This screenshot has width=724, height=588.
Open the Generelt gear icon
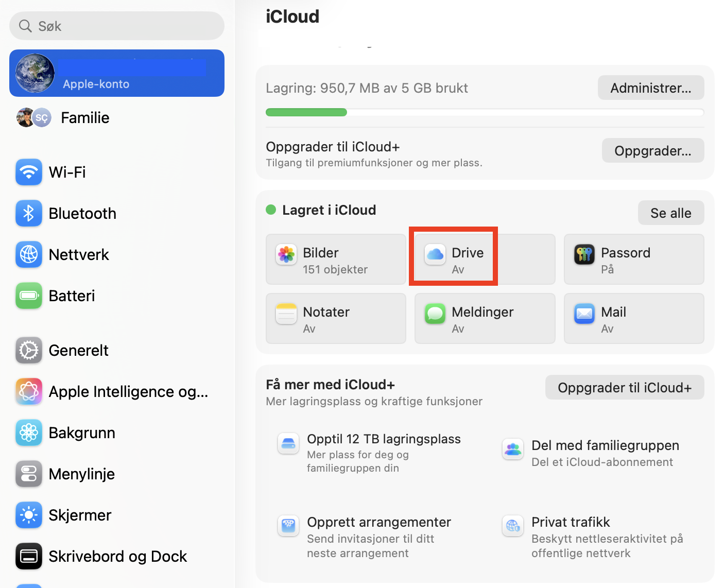pos(29,350)
